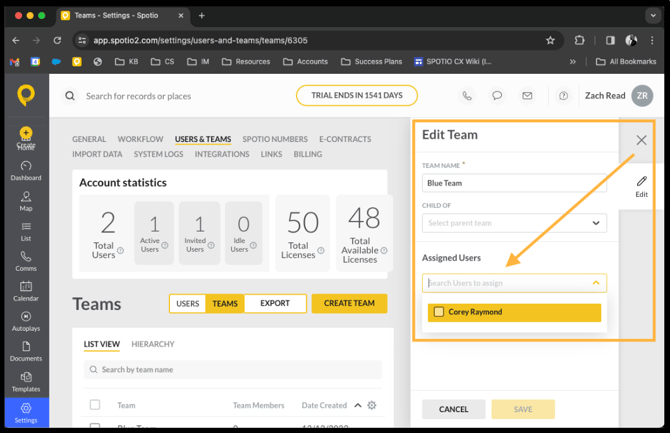Screen dimensions: 670x433
Task: Tick the select-all teams checkbox
Action: [x=95, y=405]
